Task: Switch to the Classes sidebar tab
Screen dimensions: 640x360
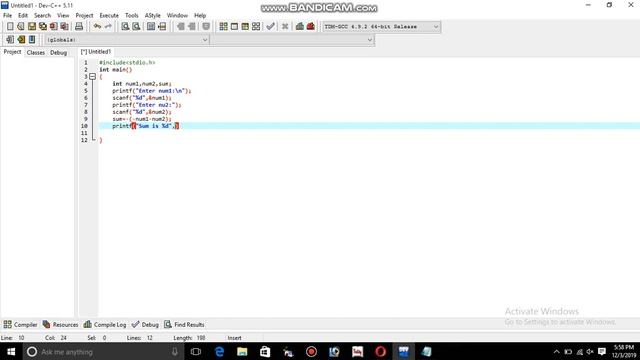Action: click(36, 53)
